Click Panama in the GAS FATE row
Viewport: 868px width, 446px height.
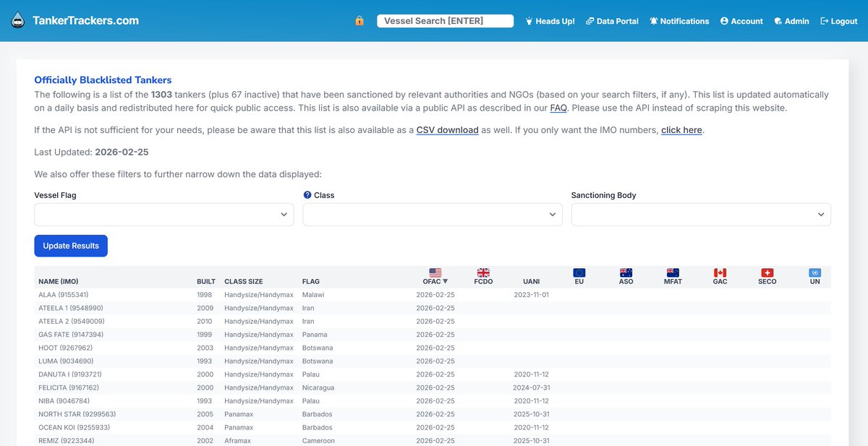pos(315,335)
